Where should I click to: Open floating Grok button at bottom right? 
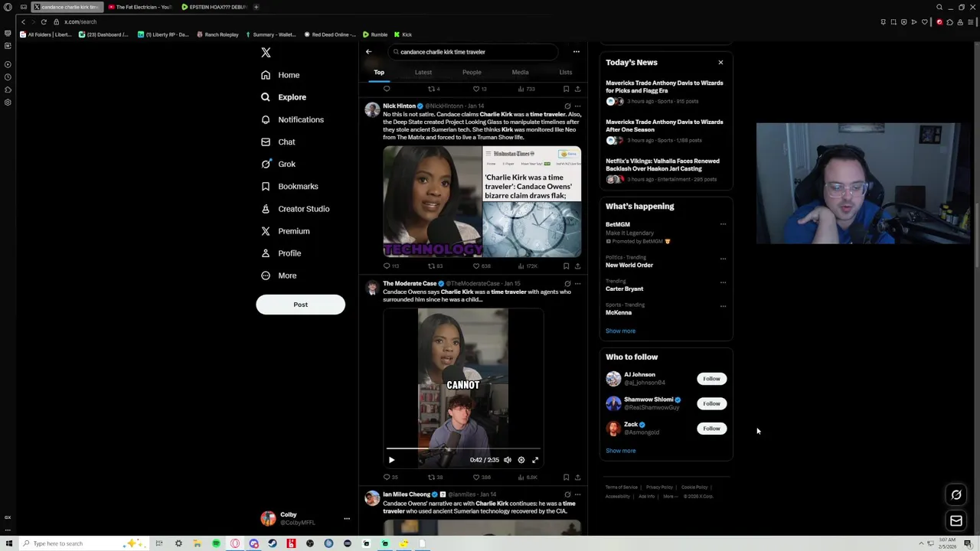(956, 495)
